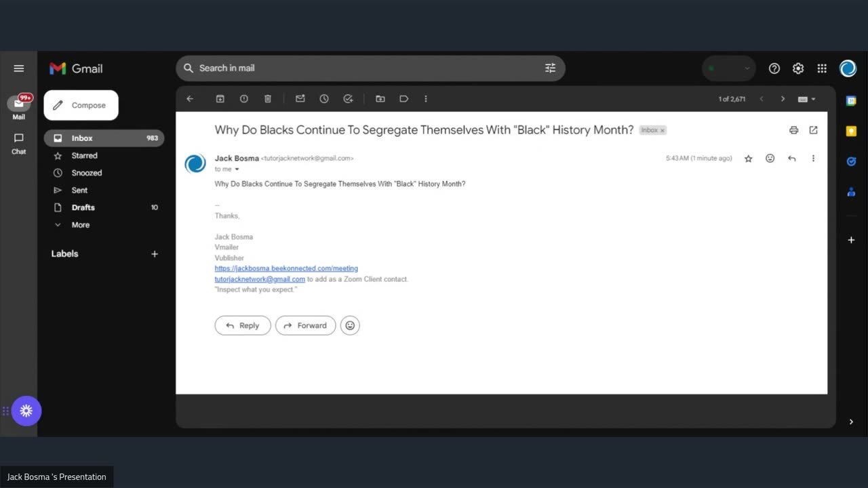The image size is (868, 488).
Task: Open Google Tasks side panel
Action: click(851, 161)
